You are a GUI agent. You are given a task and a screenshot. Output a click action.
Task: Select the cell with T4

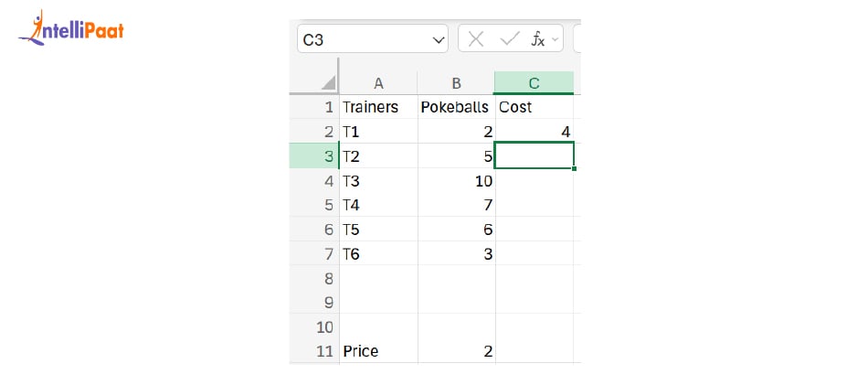(x=378, y=205)
